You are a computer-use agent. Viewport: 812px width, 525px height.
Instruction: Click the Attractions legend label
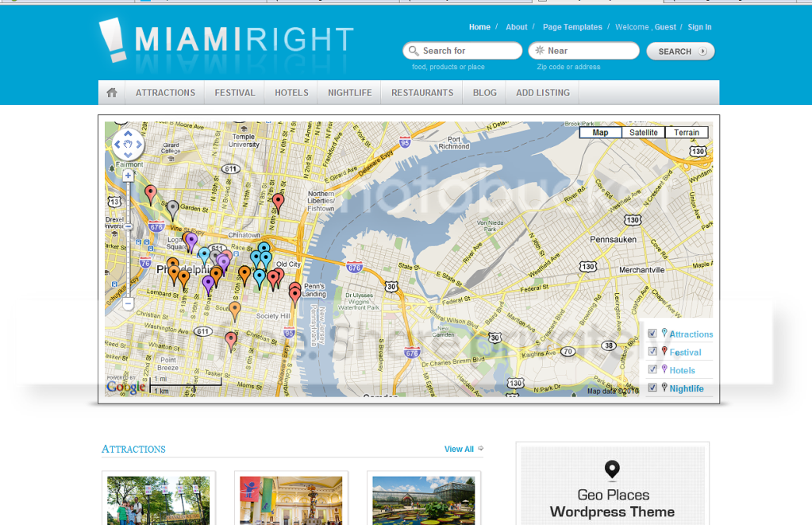691,334
